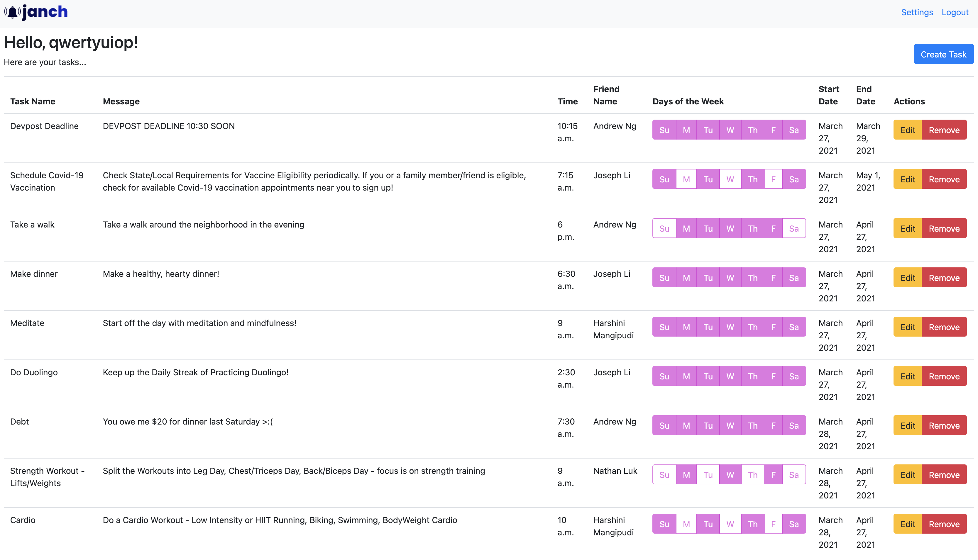The height and width of the screenshot is (560, 978).
Task: Edit the Make dinner task
Action: pos(907,278)
